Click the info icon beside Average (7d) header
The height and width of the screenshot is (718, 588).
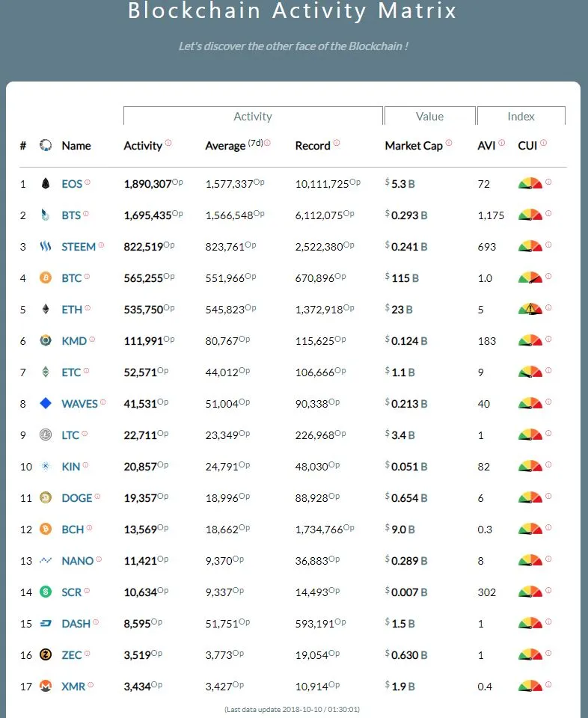267,143
